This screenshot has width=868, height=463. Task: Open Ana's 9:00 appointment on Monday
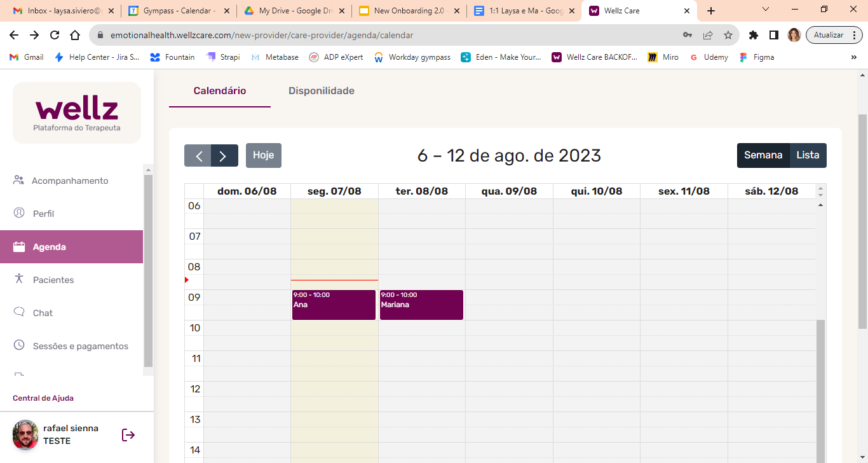334,305
